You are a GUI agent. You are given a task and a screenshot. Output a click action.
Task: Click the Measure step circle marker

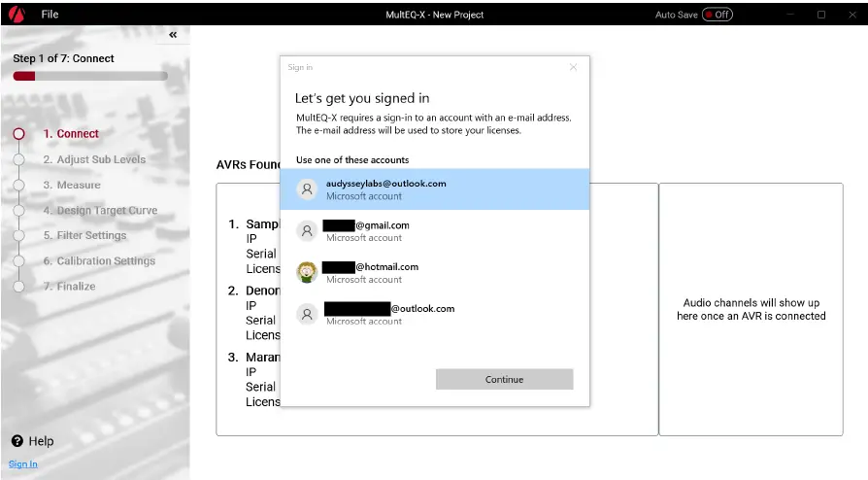click(x=18, y=186)
